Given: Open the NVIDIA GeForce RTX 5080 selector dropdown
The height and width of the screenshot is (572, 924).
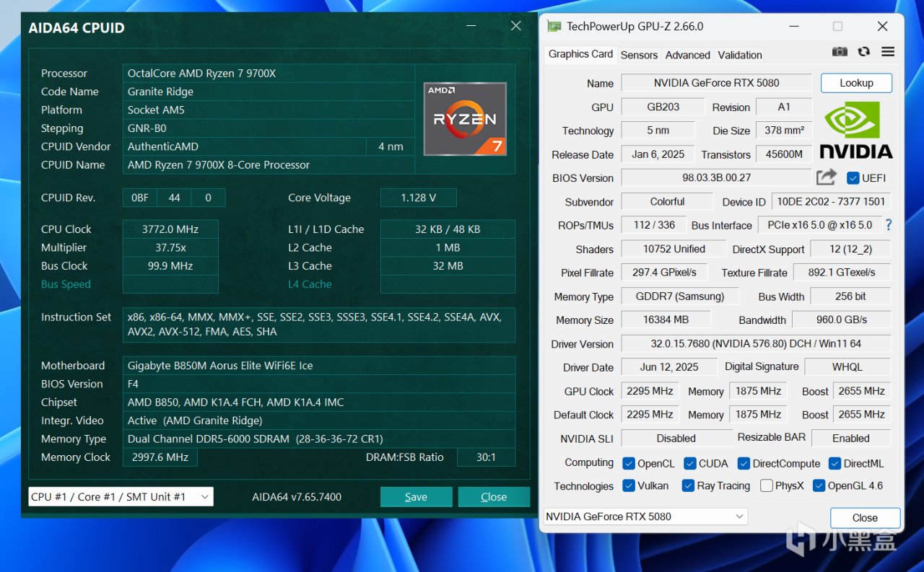Looking at the screenshot, I should pos(645,516).
